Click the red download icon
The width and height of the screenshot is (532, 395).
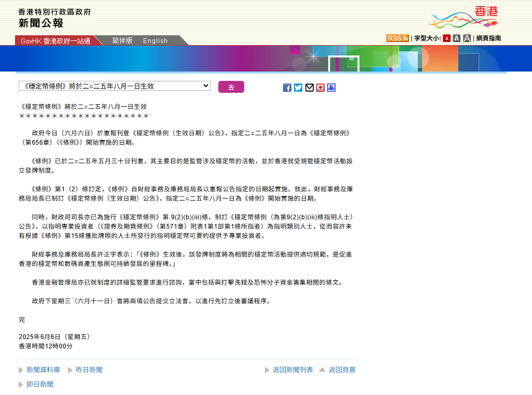[320, 88]
